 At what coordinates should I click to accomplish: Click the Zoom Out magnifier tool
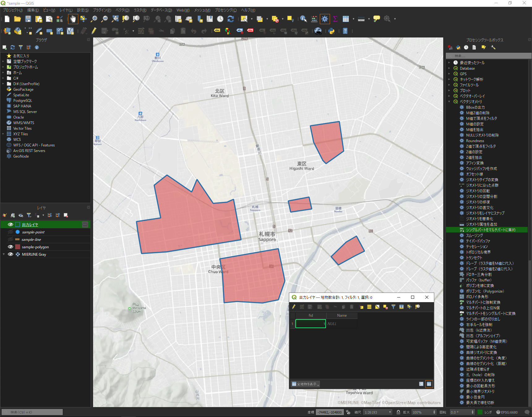coord(105,19)
